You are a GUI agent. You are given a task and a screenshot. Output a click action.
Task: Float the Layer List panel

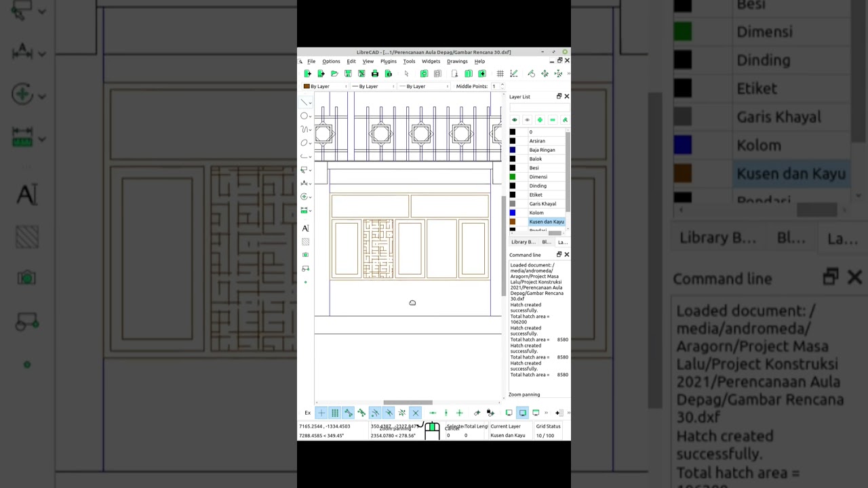pyautogui.click(x=559, y=96)
